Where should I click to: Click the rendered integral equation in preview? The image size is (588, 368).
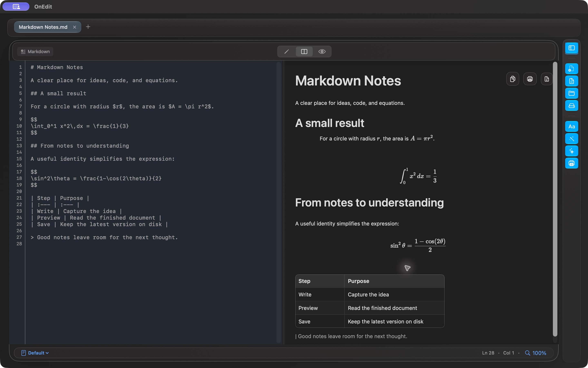point(418,176)
